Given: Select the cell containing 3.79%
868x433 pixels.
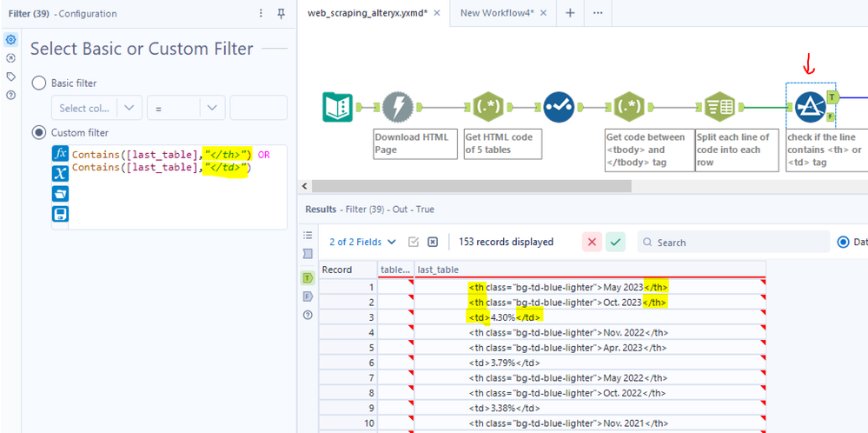Looking at the screenshot, I should 590,363.
